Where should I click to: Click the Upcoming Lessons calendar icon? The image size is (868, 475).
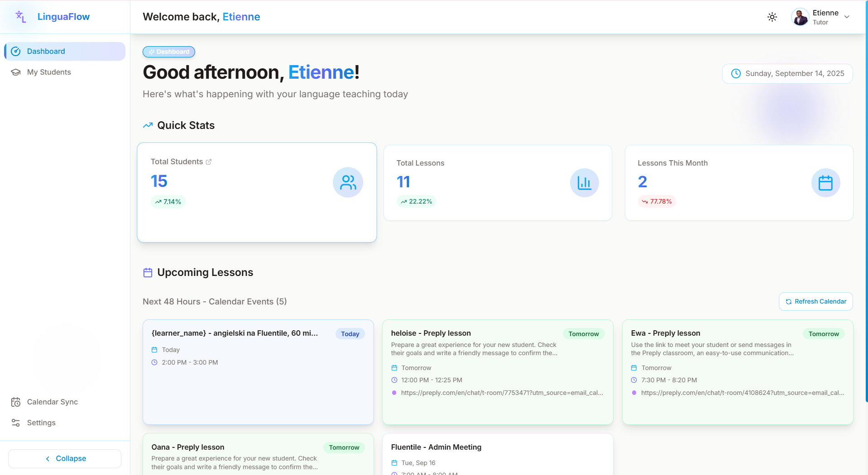click(148, 273)
